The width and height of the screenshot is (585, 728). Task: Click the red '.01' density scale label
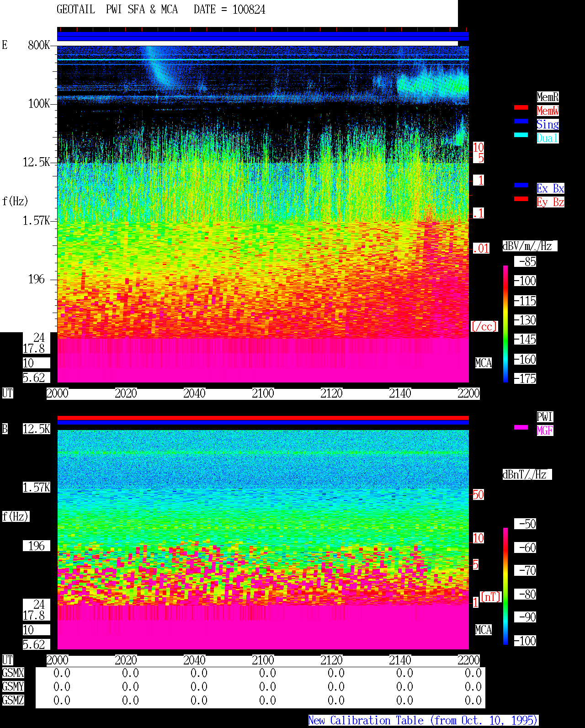pos(481,249)
